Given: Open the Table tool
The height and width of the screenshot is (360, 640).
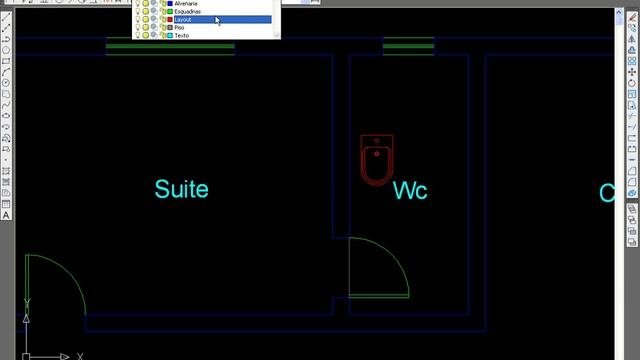Looking at the screenshot, I should pos(6,204).
